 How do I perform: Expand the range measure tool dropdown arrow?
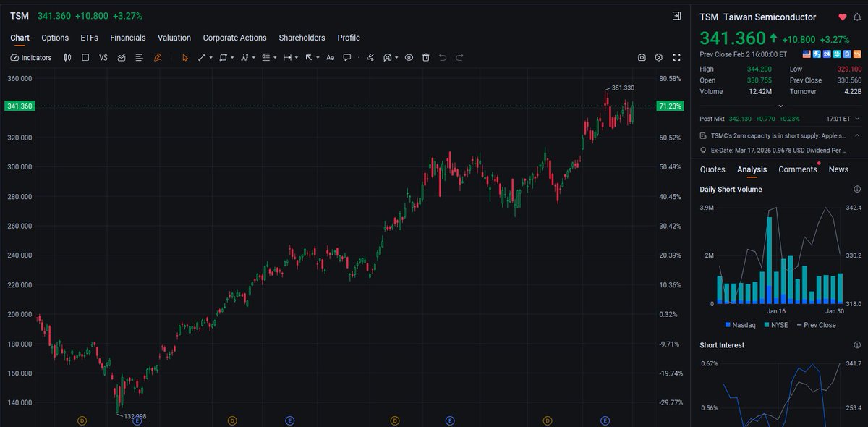click(297, 57)
